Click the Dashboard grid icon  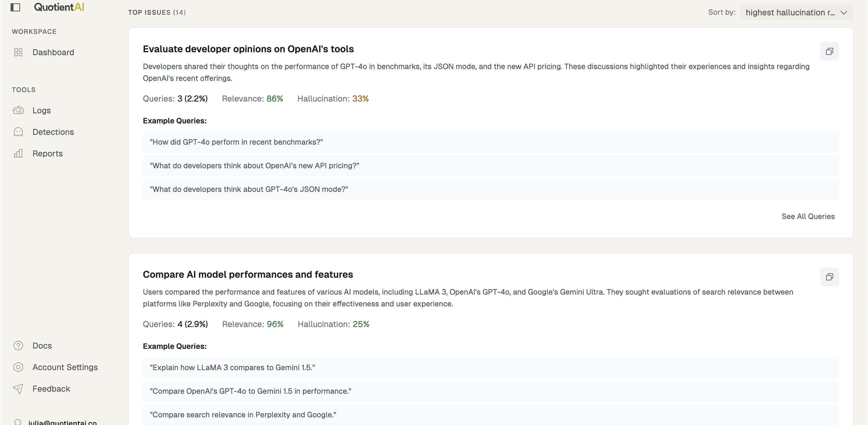[18, 52]
